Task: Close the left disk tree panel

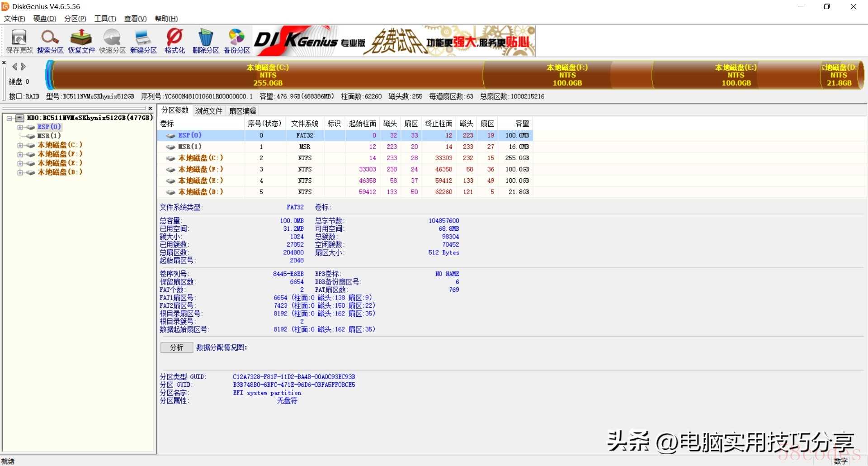Action: 150,109
